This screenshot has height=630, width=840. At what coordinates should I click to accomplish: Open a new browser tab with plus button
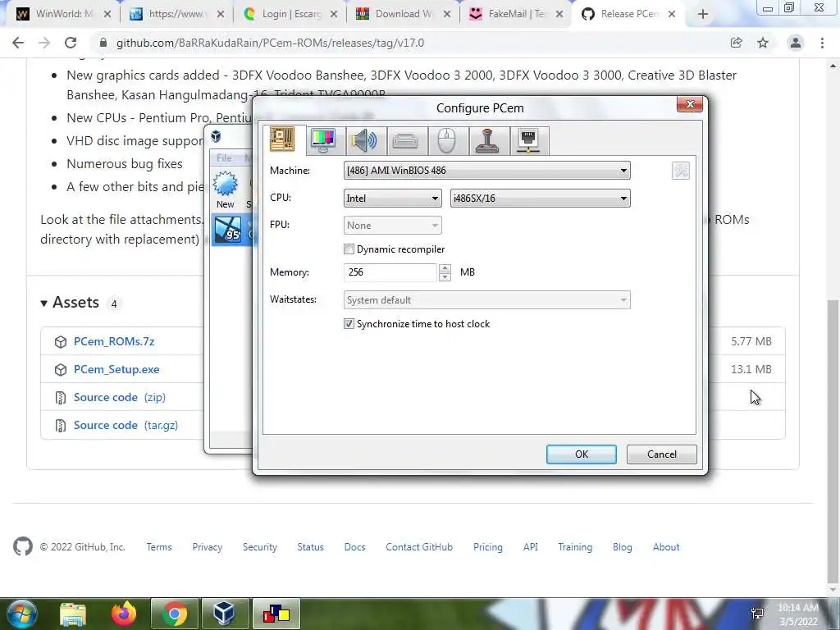point(703,15)
